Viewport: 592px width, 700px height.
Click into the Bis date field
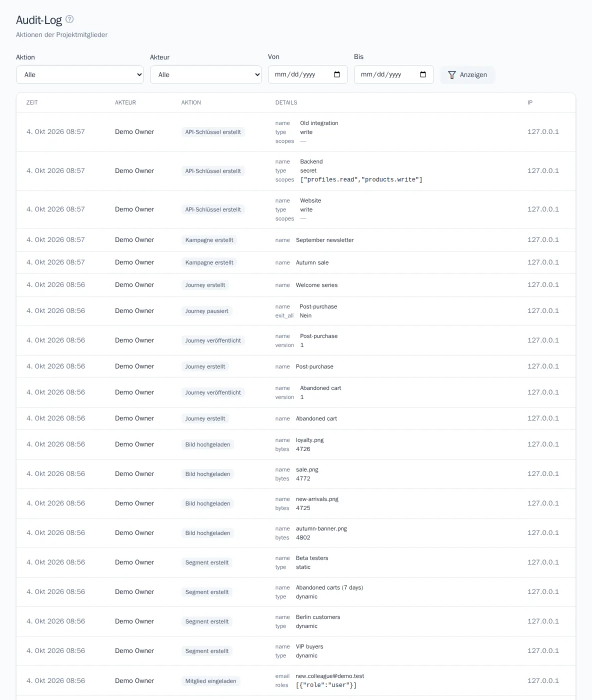point(394,74)
